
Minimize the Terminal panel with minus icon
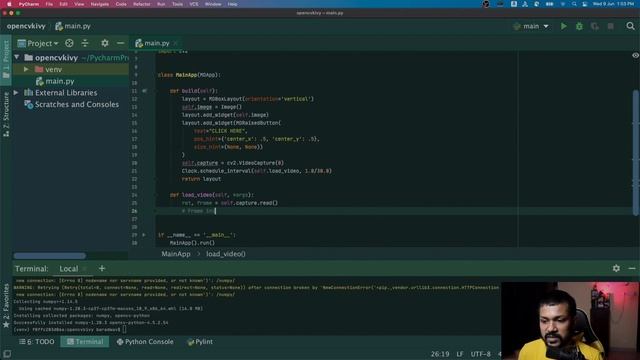632,269
